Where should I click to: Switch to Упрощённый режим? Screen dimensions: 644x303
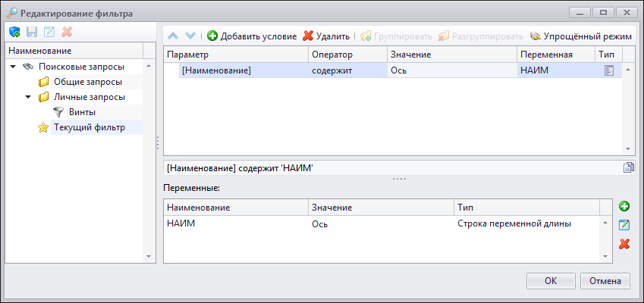(x=581, y=36)
